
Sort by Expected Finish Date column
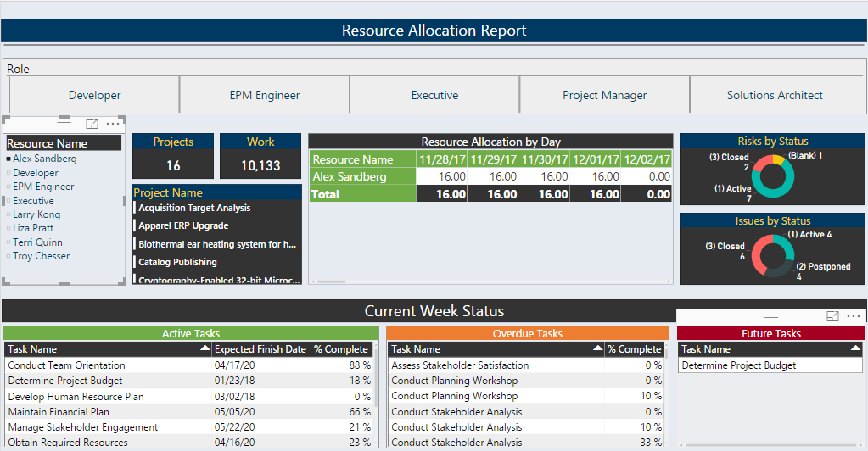pos(260,349)
